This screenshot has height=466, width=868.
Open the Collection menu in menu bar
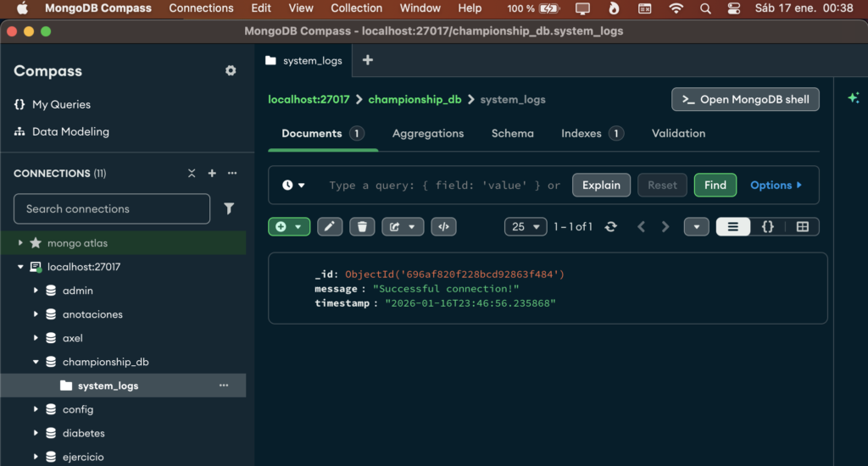point(356,8)
